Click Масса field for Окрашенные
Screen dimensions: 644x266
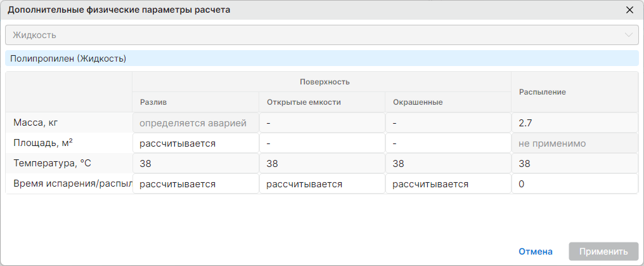click(448, 123)
